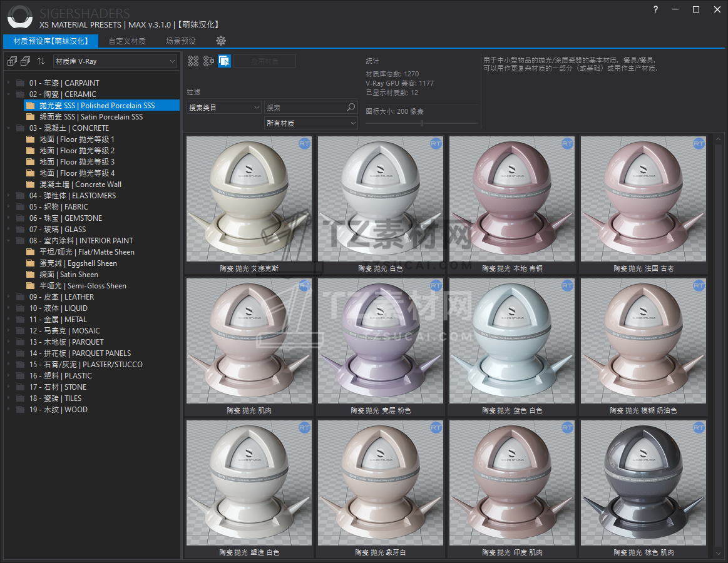The image size is (728, 563).
Task: Click the RT badge on 陶瓷 抛光 棕色 肌肉
Action: pyautogui.click(x=699, y=428)
